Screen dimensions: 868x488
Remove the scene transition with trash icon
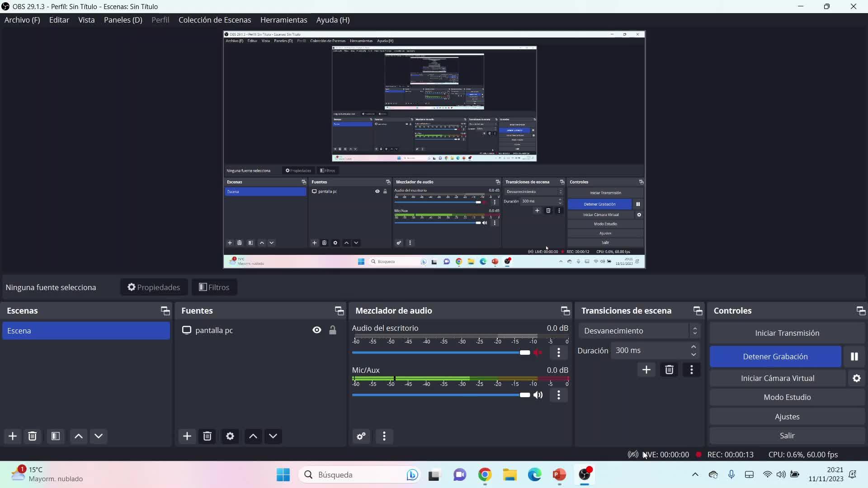[669, 370]
